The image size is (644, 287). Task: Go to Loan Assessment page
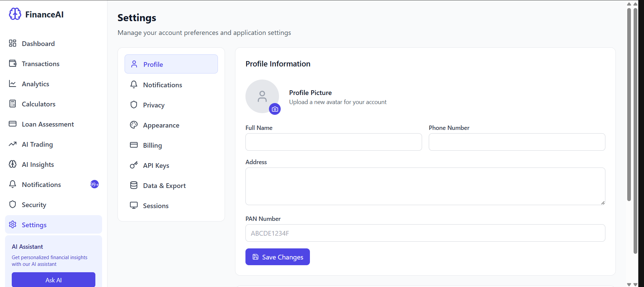(x=48, y=124)
